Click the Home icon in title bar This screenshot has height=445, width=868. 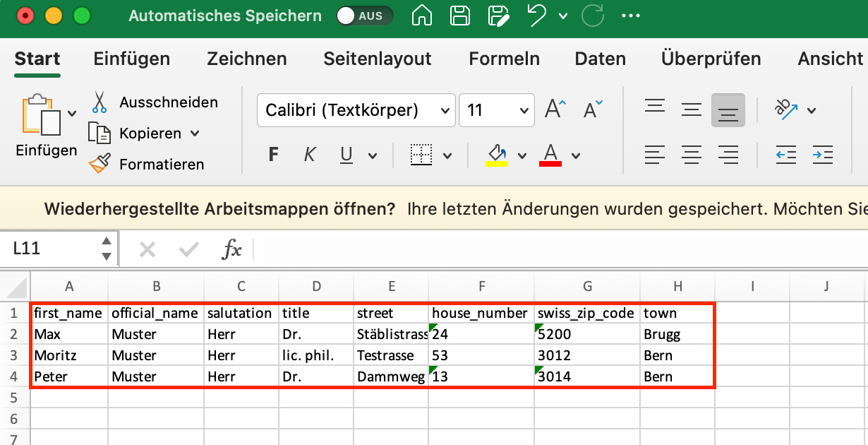422,16
